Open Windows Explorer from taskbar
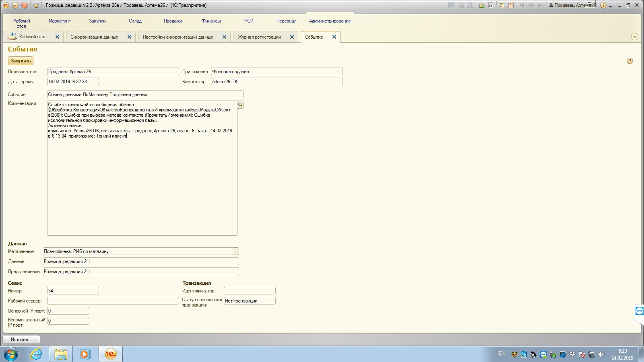 tap(61, 354)
